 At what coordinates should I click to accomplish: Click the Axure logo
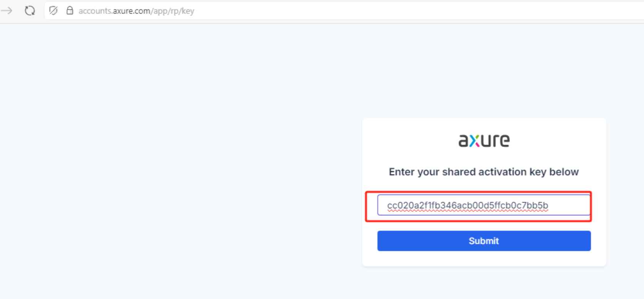(484, 140)
